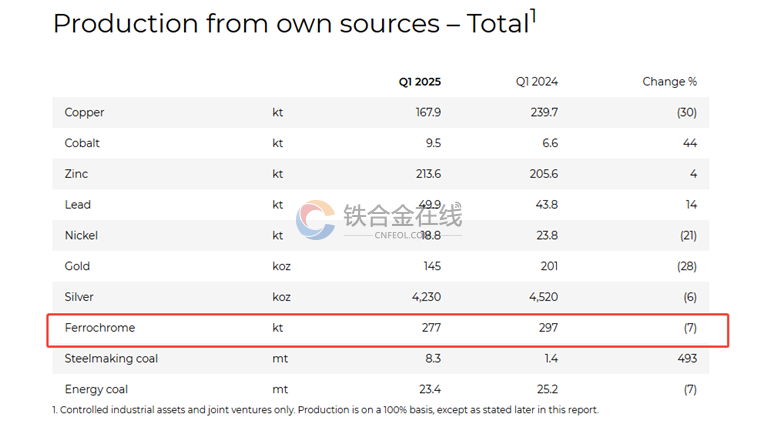
Task: Click the Ferrochrome Q1 2025 value 277
Action: (x=431, y=328)
